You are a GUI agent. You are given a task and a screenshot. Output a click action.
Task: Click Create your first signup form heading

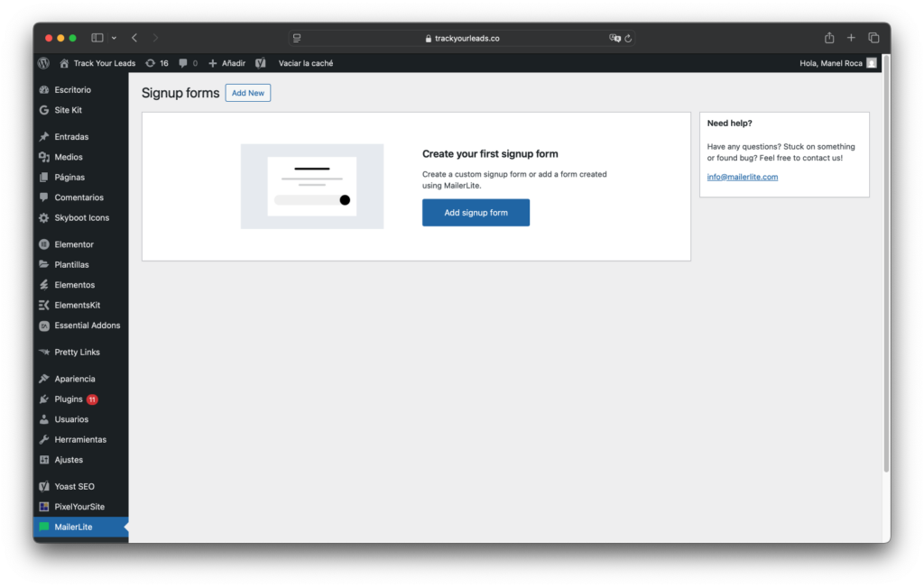click(490, 153)
